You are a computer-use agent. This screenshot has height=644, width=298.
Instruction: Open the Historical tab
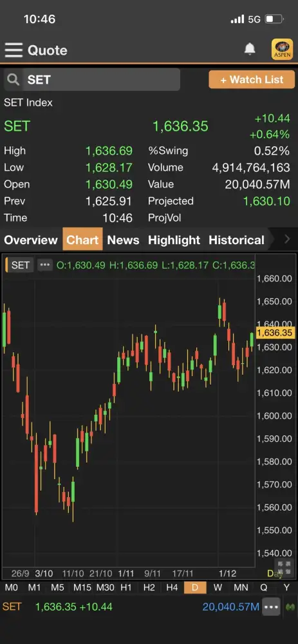[x=236, y=240]
